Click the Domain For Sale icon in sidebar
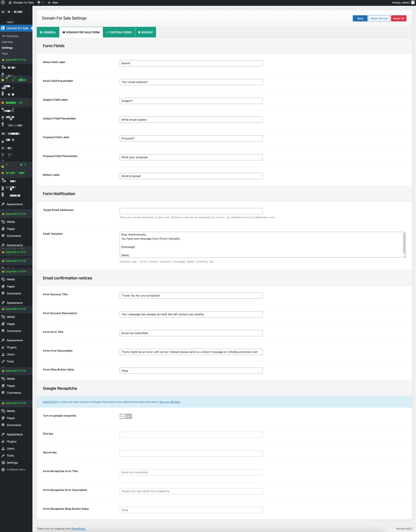Viewport: 416px width, 532px height. click(x=4, y=28)
